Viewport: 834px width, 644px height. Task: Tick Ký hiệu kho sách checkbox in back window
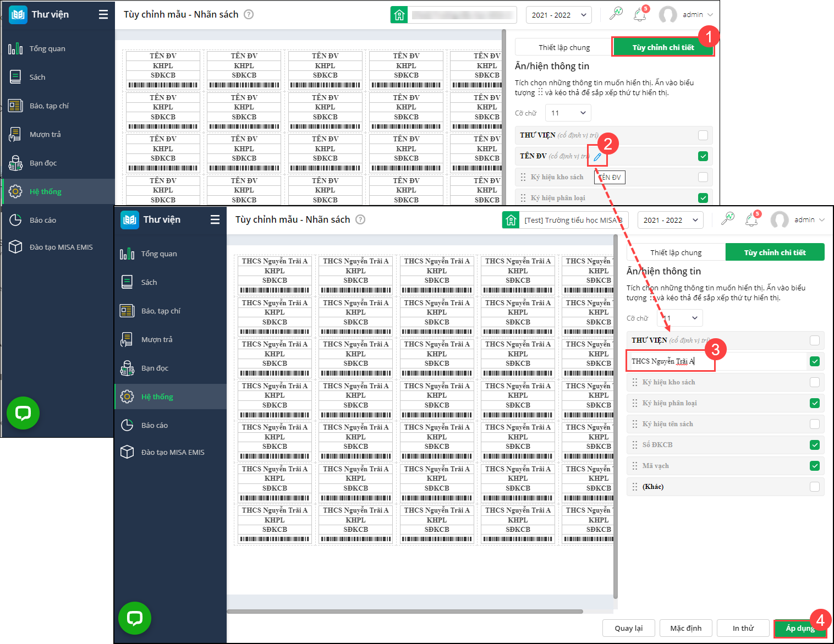pos(703,177)
